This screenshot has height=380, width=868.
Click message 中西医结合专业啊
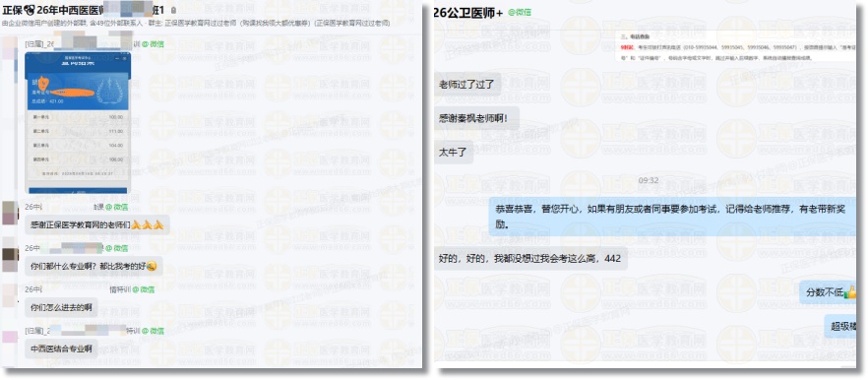(61, 348)
